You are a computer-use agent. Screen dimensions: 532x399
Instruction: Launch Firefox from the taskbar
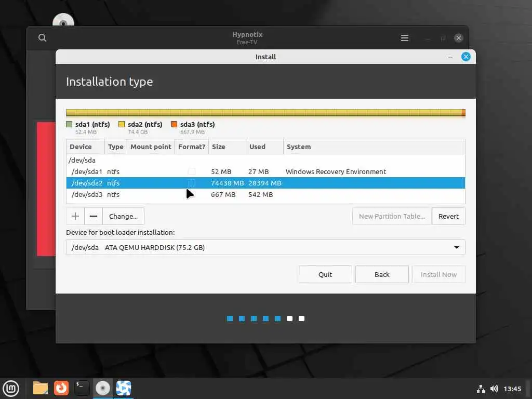coord(61,388)
